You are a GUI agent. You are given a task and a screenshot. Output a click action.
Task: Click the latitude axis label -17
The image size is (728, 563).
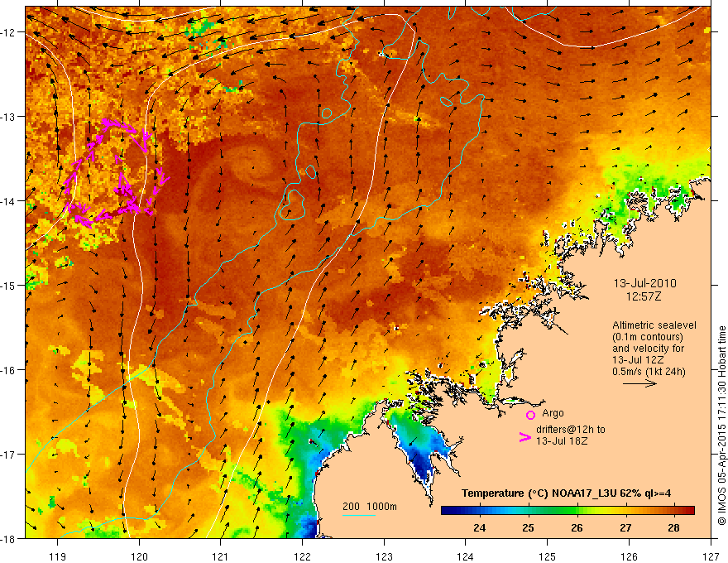(x=7, y=455)
